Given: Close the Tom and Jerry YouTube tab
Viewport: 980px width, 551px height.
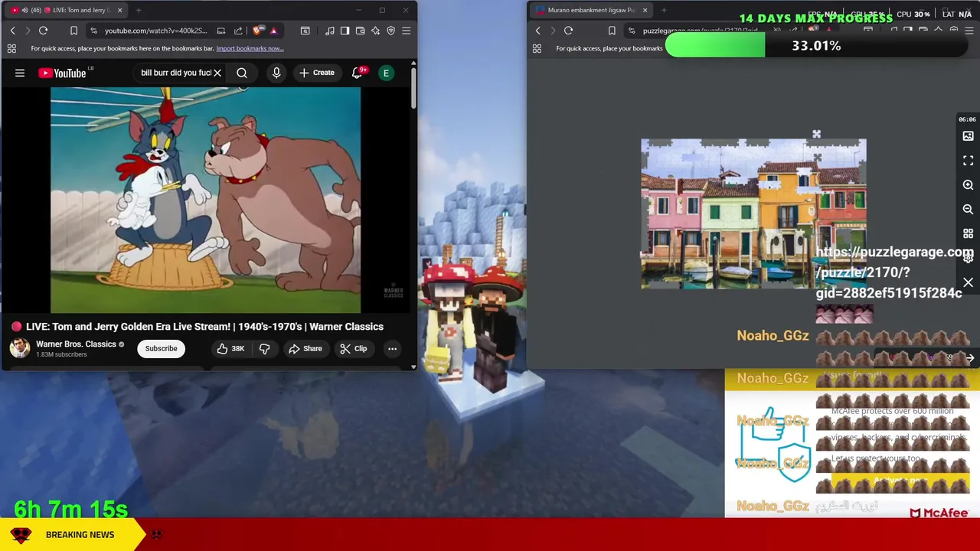Looking at the screenshot, I should 119,10.
